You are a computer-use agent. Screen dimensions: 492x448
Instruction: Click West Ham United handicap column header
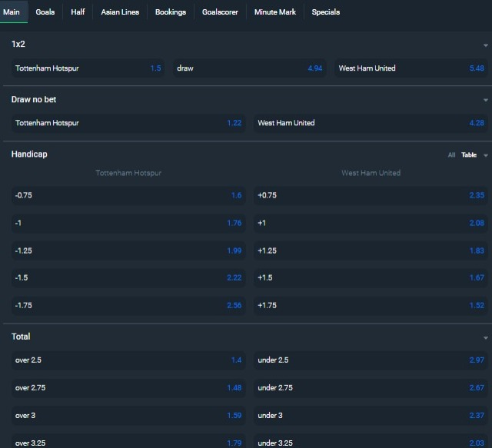point(371,173)
